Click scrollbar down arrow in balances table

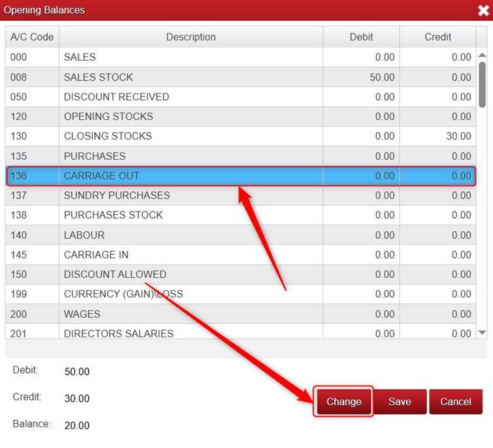pyautogui.click(x=482, y=332)
